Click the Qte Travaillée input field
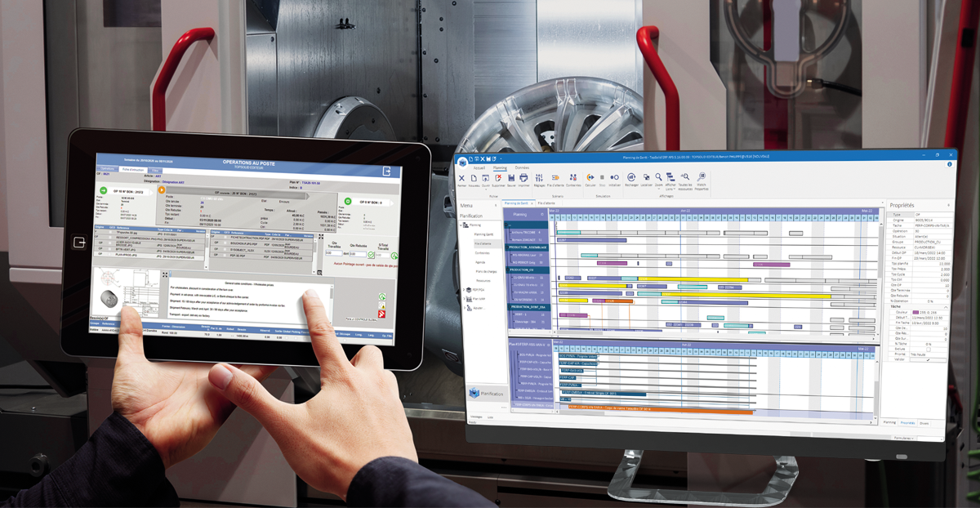The height and width of the screenshot is (508, 980). [x=332, y=252]
